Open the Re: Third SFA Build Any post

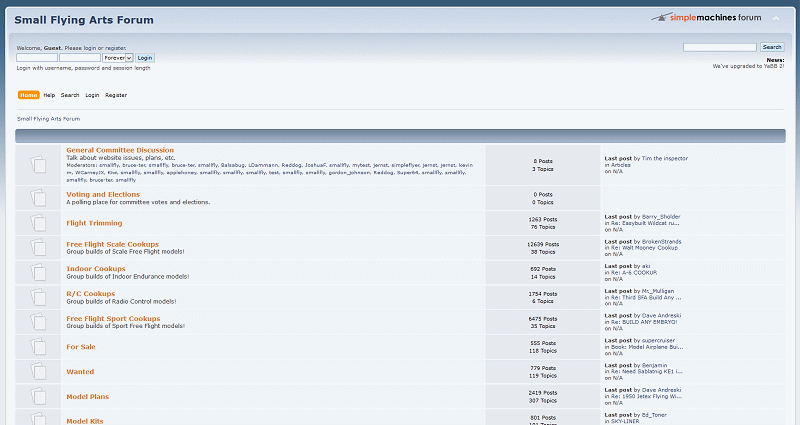point(646,297)
